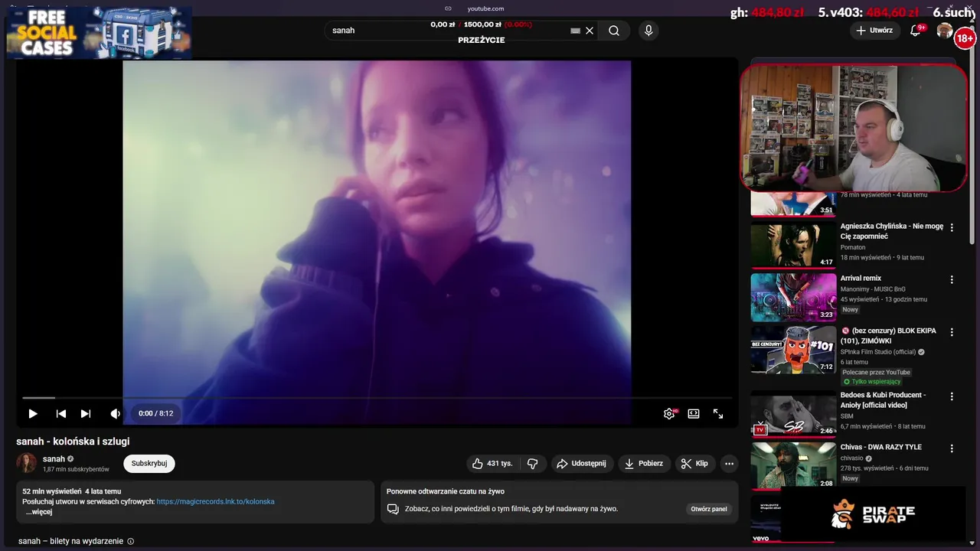Open options for BLOK EKIPA video
Viewport: 980px width, 551px height.
[952, 332]
